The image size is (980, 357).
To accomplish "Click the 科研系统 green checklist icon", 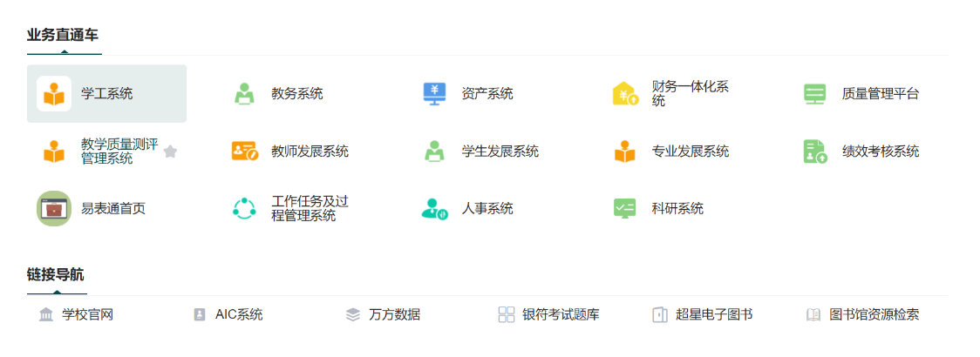I will tap(625, 209).
